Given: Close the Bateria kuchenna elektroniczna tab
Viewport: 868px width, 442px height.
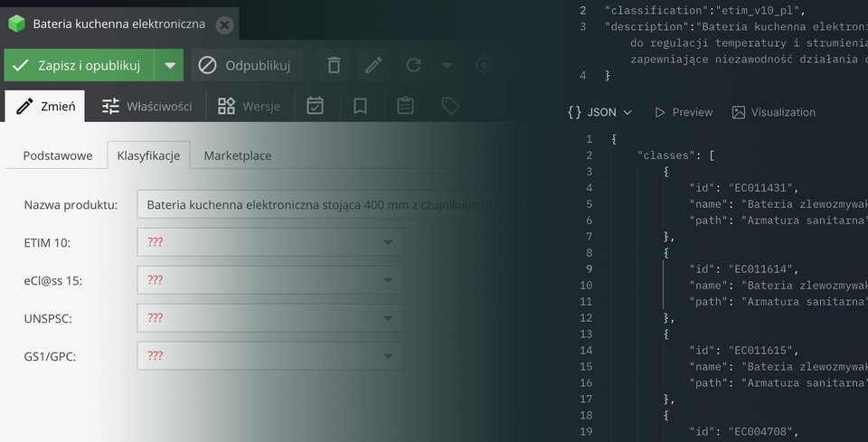Looking at the screenshot, I should (x=224, y=24).
